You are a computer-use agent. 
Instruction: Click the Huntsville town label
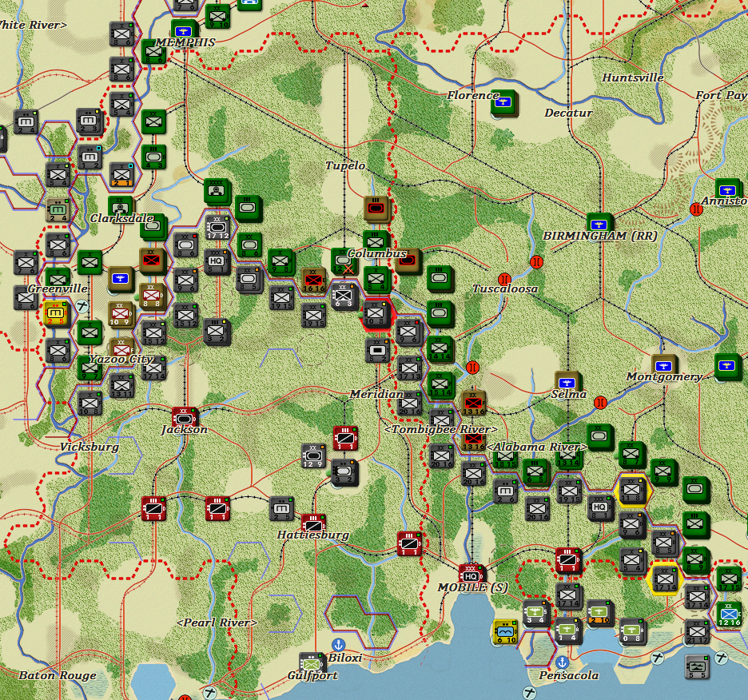tap(633, 78)
